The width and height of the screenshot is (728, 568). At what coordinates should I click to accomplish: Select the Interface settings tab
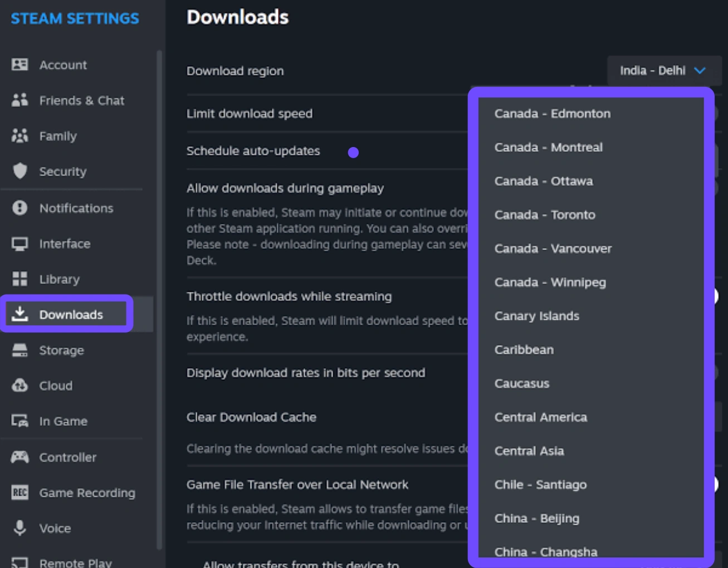65,244
